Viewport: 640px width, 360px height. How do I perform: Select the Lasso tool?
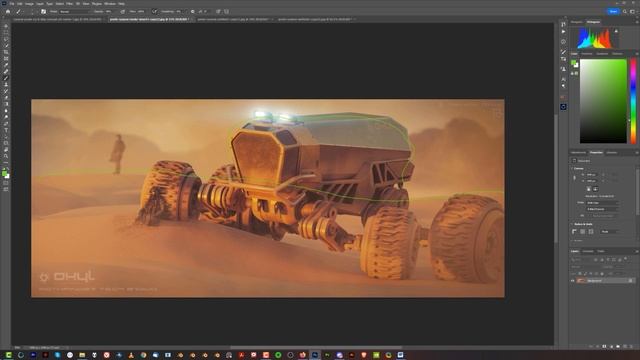(6, 39)
